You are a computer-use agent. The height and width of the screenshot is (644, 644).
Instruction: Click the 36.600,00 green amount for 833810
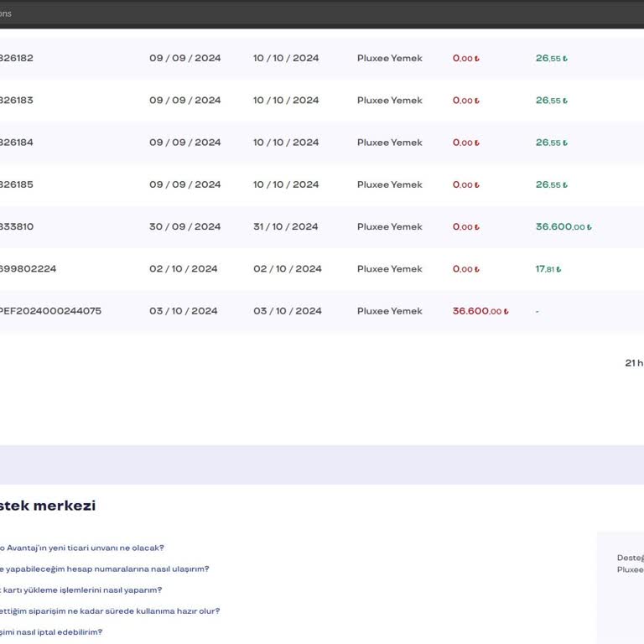pyautogui.click(x=563, y=226)
